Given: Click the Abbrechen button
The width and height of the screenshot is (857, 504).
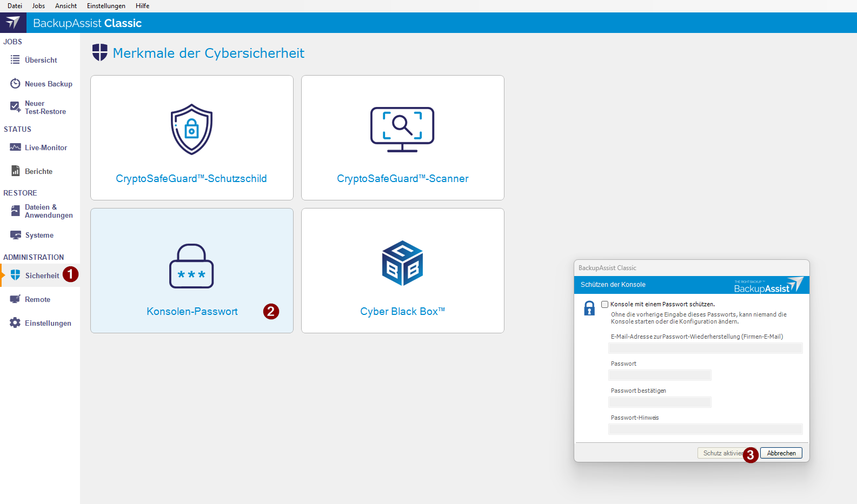Looking at the screenshot, I should 781,453.
